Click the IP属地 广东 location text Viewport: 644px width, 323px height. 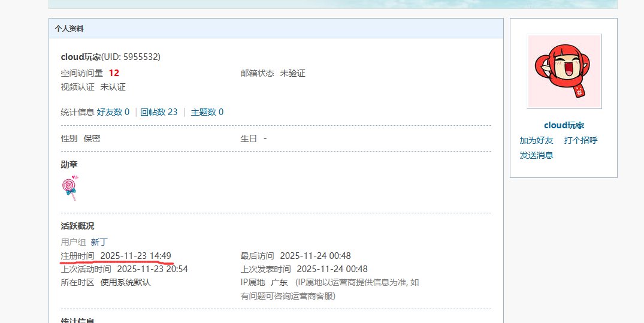pos(279,282)
